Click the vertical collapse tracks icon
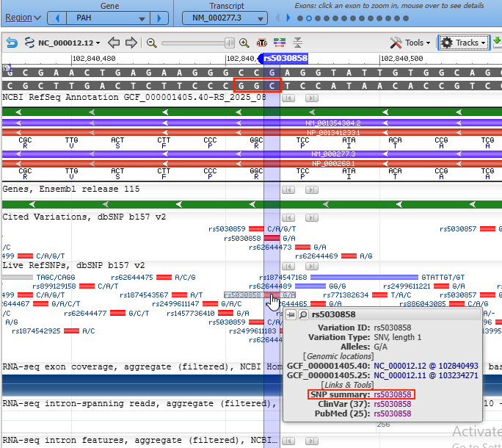This screenshot has height=448, width=502. click(x=297, y=43)
